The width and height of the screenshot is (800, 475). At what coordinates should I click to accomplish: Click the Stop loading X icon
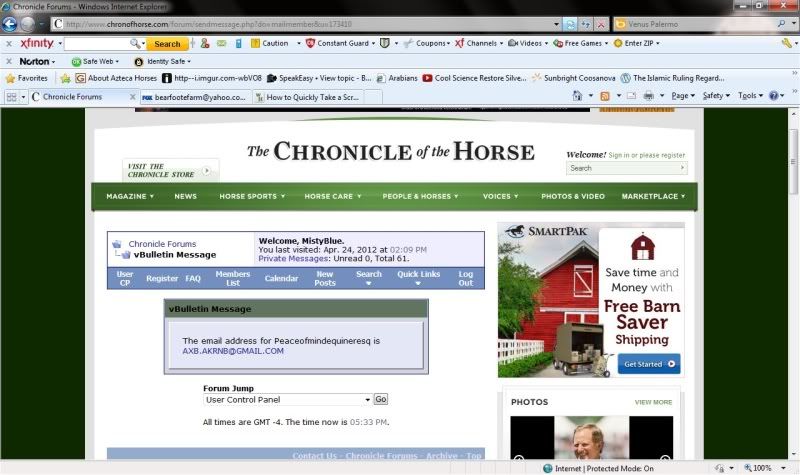tap(600, 23)
